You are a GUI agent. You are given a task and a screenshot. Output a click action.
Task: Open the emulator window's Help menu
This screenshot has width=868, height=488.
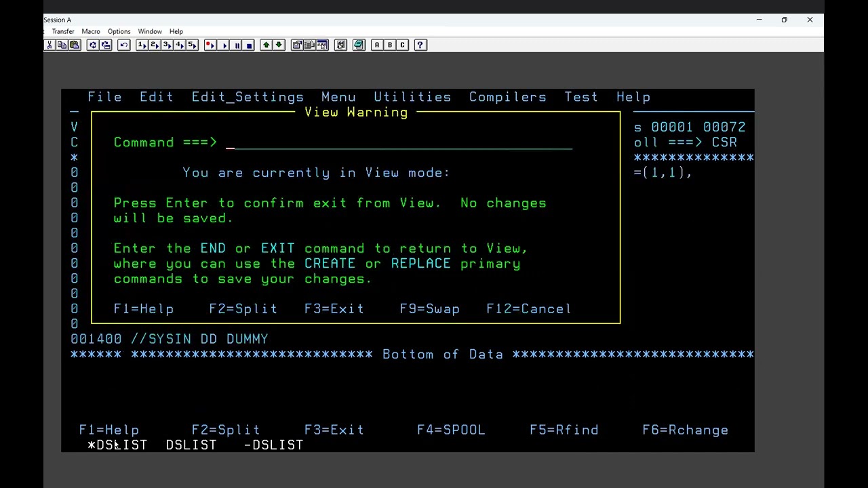(176, 31)
